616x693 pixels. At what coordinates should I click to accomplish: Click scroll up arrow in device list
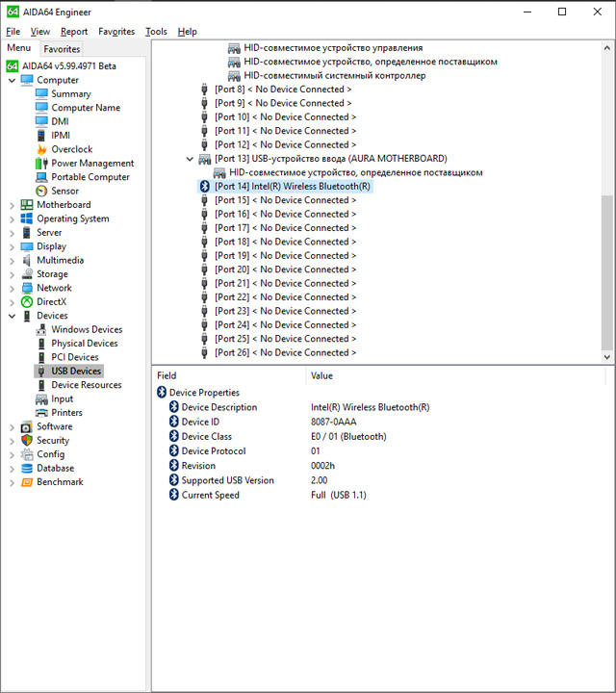click(606, 48)
